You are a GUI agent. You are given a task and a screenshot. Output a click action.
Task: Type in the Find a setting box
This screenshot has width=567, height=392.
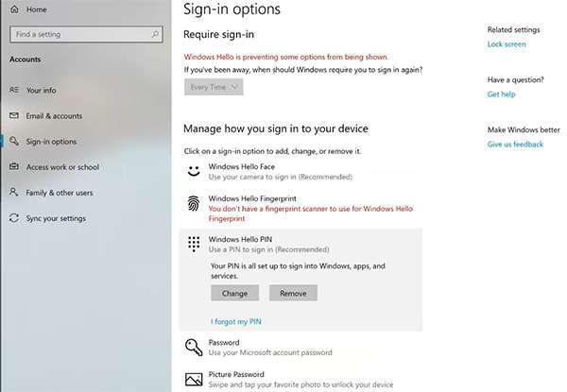(x=80, y=34)
